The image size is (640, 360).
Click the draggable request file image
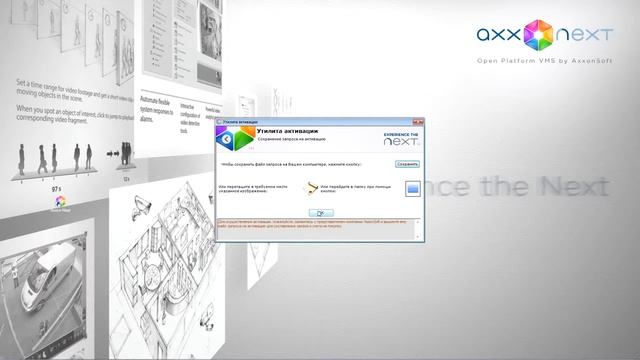[x=311, y=188]
